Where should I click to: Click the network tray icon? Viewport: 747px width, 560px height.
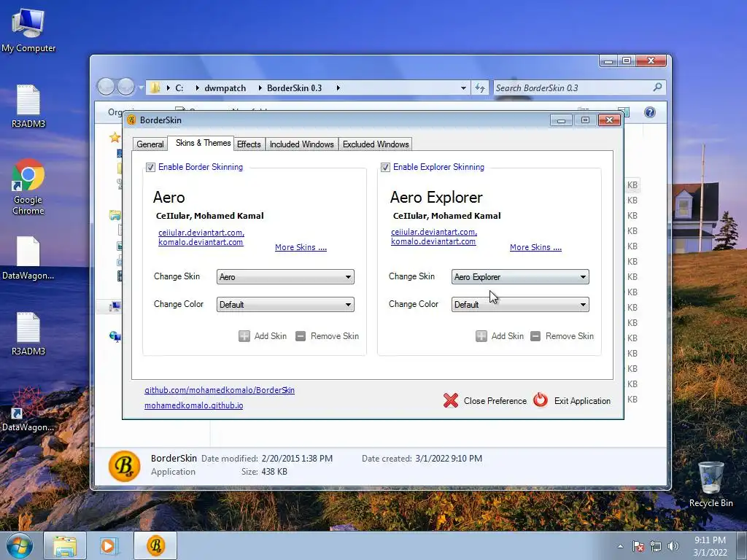tap(656, 546)
